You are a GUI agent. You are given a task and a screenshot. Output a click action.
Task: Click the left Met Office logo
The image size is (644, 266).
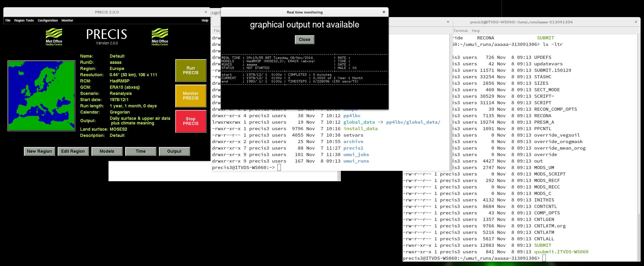54,37
